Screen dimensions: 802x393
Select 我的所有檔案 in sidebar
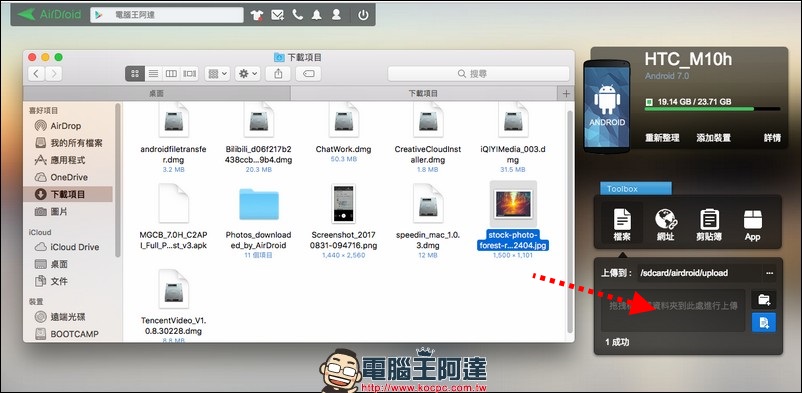pyautogui.click(x=76, y=143)
